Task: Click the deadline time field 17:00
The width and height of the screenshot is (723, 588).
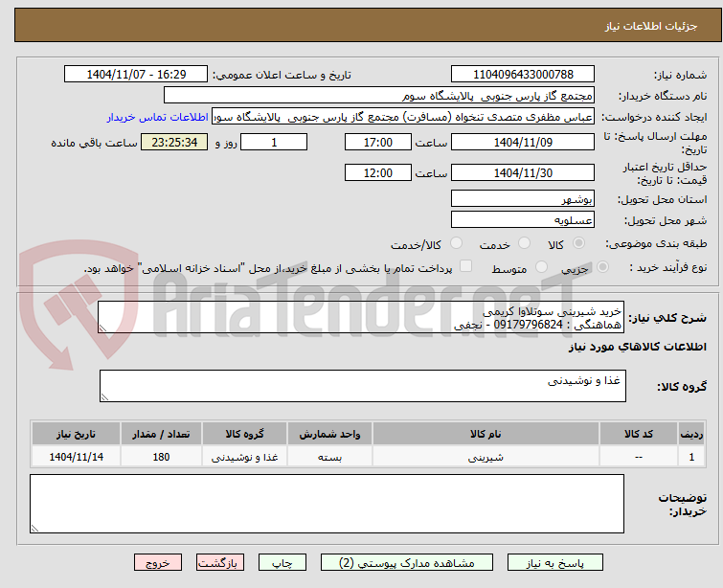Action: (x=378, y=142)
